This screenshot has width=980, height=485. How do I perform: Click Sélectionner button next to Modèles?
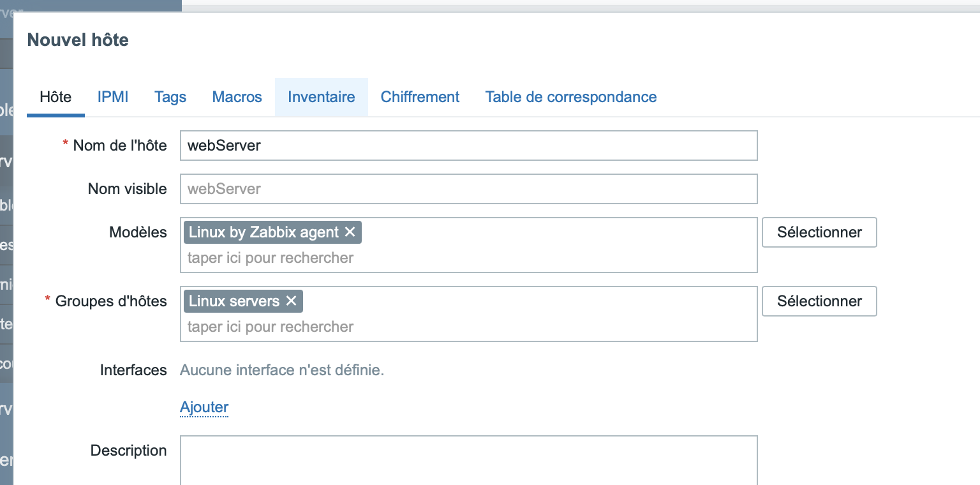pyautogui.click(x=819, y=232)
